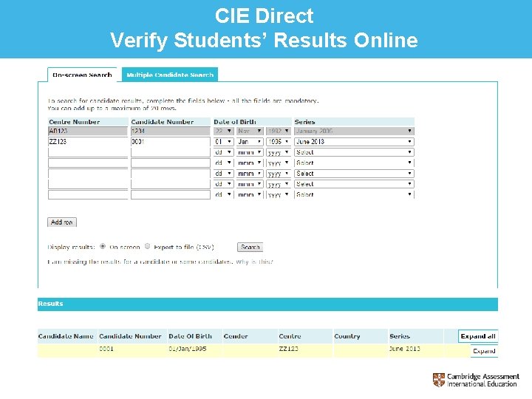
Task: Click the Expand all button
Action: pyautogui.click(x=478, y=336)
